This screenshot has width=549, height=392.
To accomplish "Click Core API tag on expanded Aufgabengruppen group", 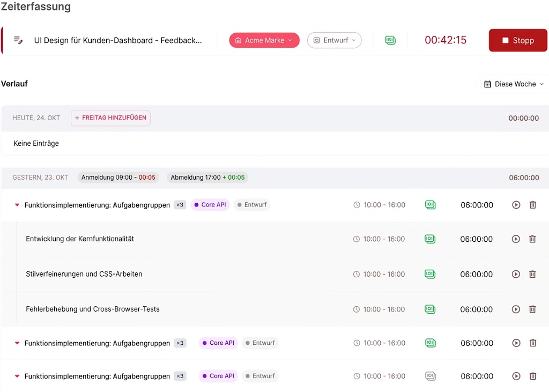I will click(x=210, y=205).
